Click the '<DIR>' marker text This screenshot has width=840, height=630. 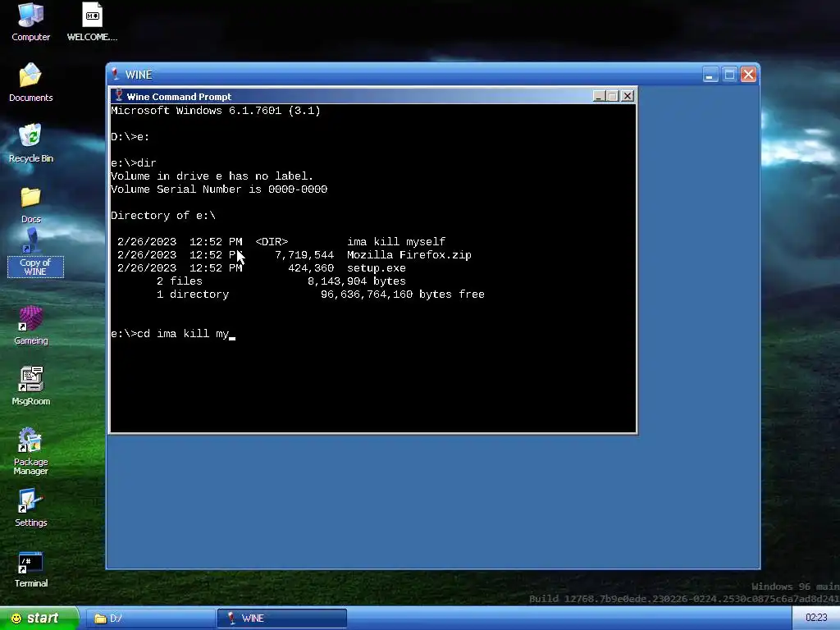point(272,242)
